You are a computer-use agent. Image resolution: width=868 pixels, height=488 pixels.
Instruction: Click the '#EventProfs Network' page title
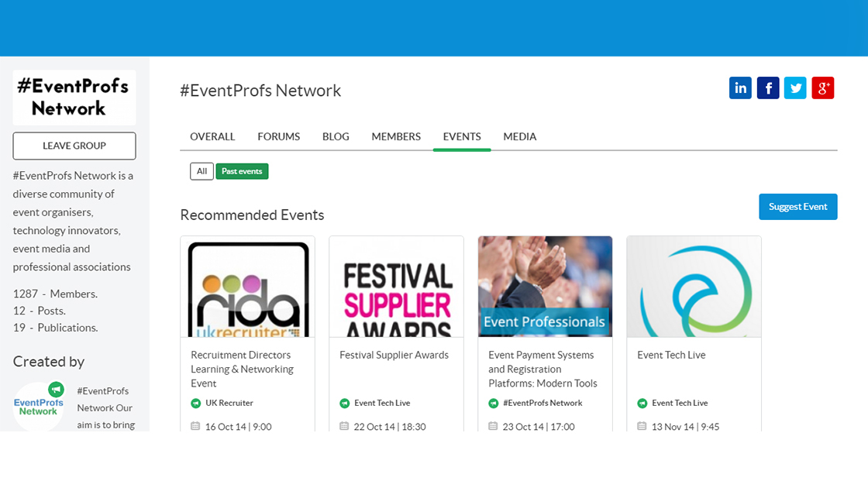click(x=260, y=91)
